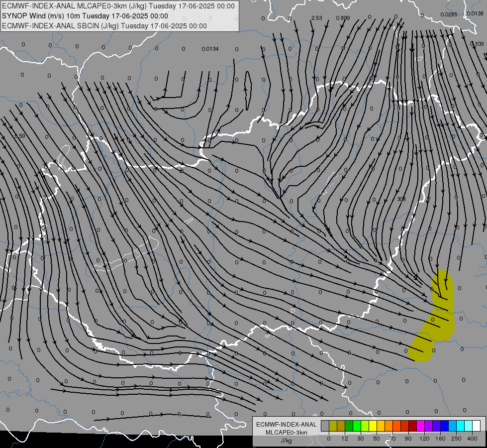This screenshot has width=487, height=448.
Task: Click the legend scale value 160
Action: [440, 439]
